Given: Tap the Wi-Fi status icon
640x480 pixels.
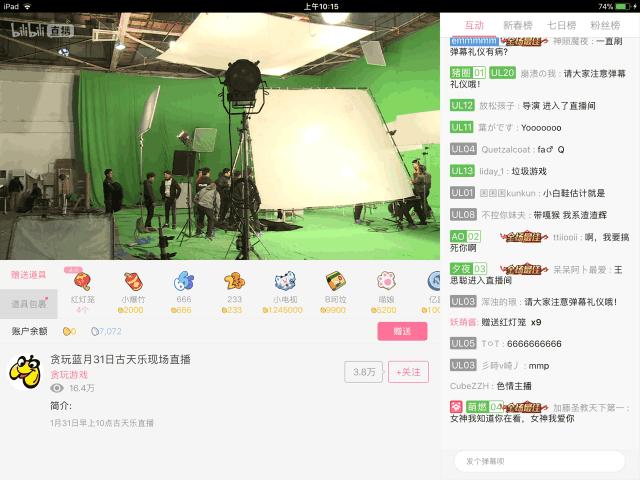Looking at the screenshot, I should (x=27, y=7).
